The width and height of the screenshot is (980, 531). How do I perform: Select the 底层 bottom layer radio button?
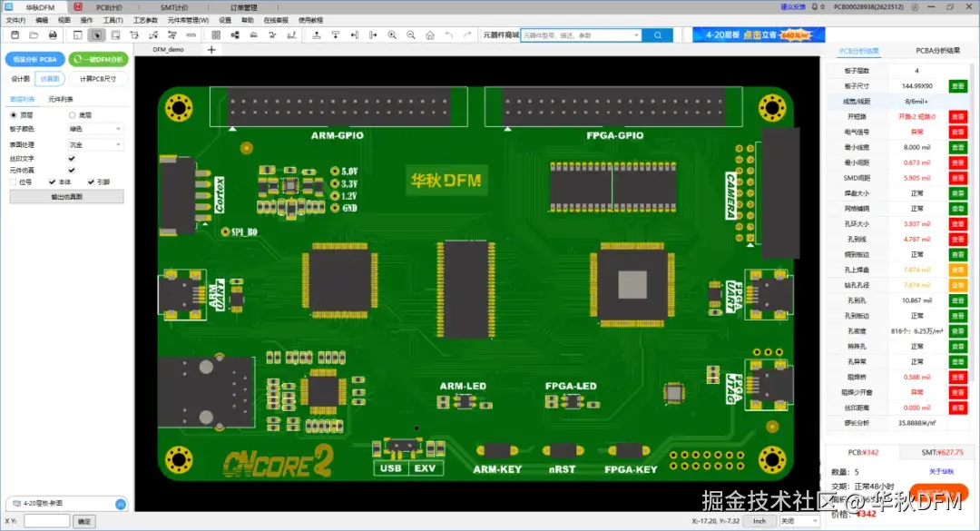tap(73, 115)
